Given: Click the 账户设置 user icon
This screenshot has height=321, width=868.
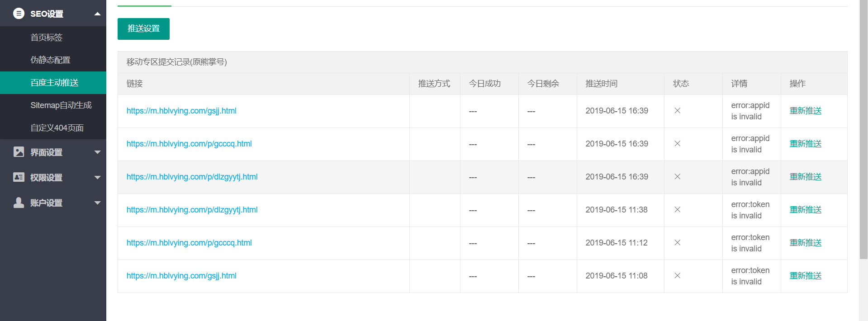Looking at the screenshot, I should 19,203.
